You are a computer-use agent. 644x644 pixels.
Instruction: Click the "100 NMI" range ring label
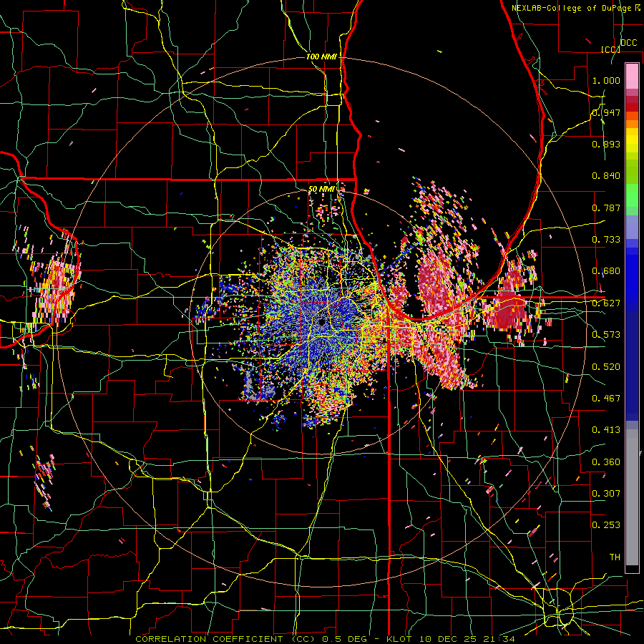pyautogui.click(x=321, y=57)
